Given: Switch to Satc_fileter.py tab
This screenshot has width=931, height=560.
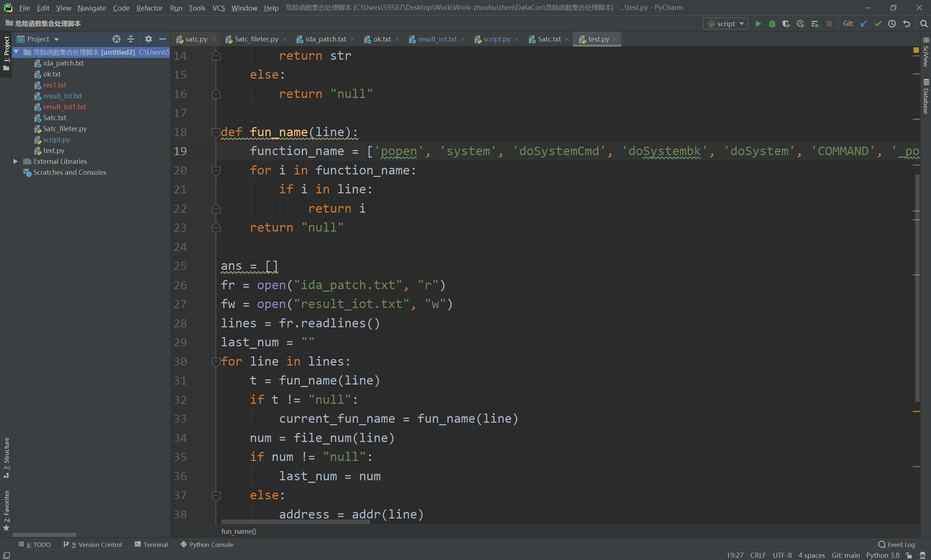Looking at the screenshot, I should click(256, 39).
